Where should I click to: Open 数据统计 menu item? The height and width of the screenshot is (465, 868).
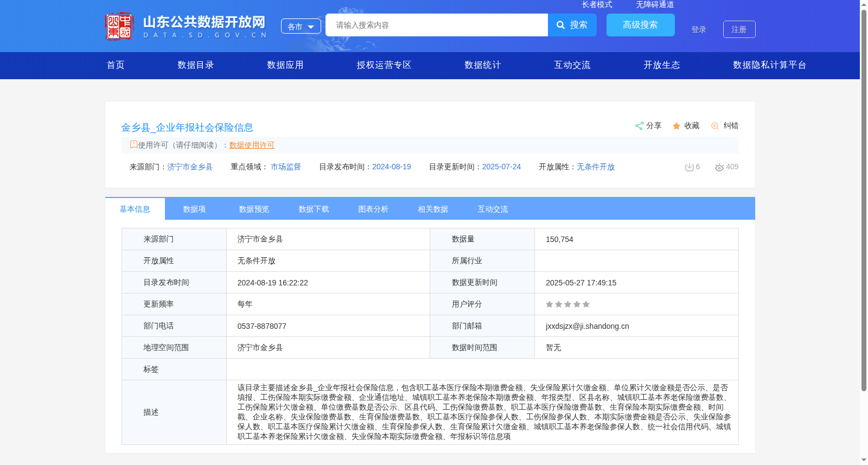pyautogui.click(x=483, y=65)
